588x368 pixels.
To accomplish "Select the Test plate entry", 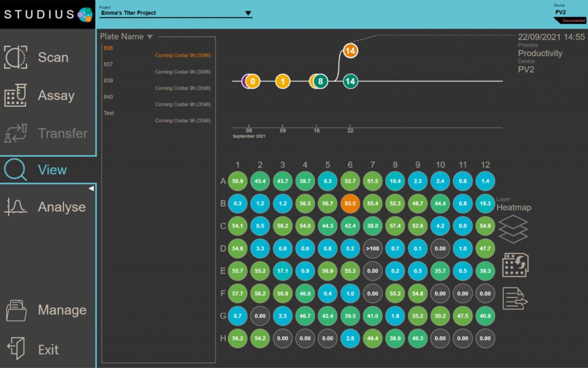I will point(109,113).
